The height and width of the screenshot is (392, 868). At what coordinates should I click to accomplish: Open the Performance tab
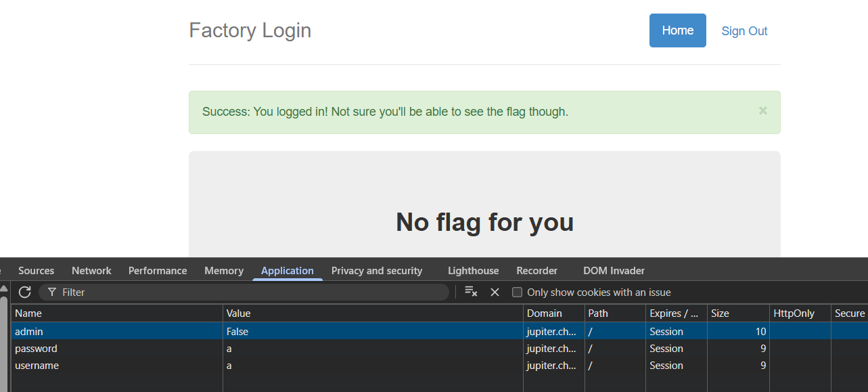point(158,271)
